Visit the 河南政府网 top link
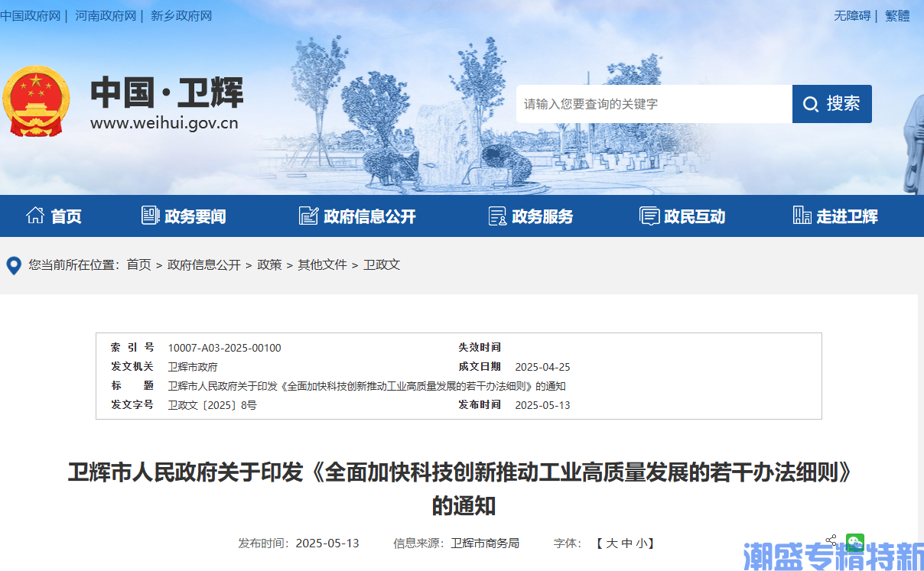 106,15
